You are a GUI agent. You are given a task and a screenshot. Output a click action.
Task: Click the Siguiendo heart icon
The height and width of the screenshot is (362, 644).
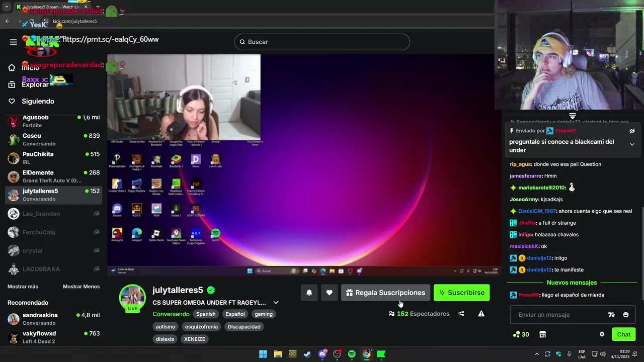click(x=12, y=101)
